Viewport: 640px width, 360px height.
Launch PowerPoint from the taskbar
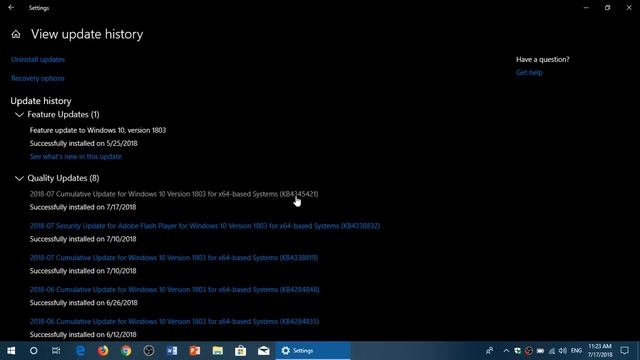click(195, 351)
